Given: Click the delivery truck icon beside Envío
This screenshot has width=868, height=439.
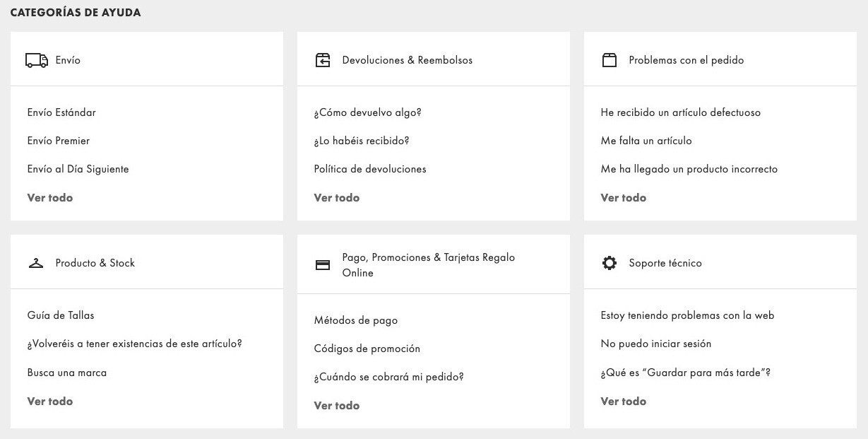Looking at the screenshot, I should [x=37, y=60].
